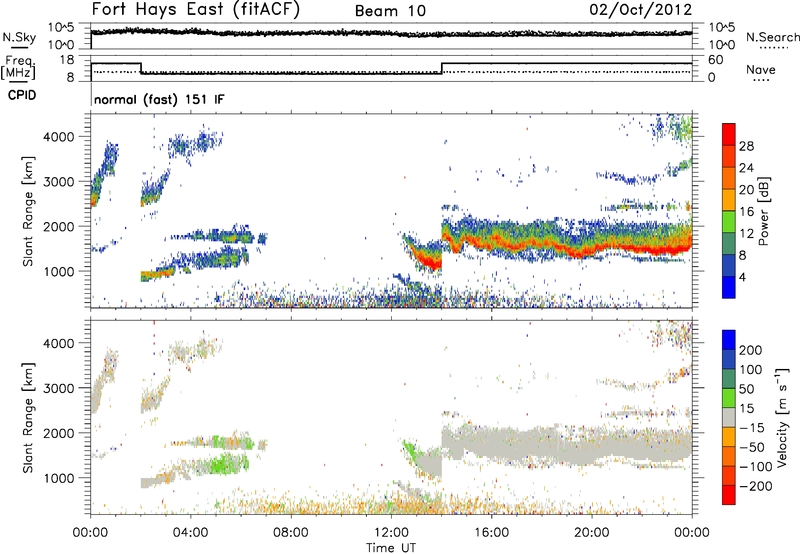This screenshot has width=800, height=554.
Task: Click the red bottom segment of velocity colorbar
Action: point(729,495)
